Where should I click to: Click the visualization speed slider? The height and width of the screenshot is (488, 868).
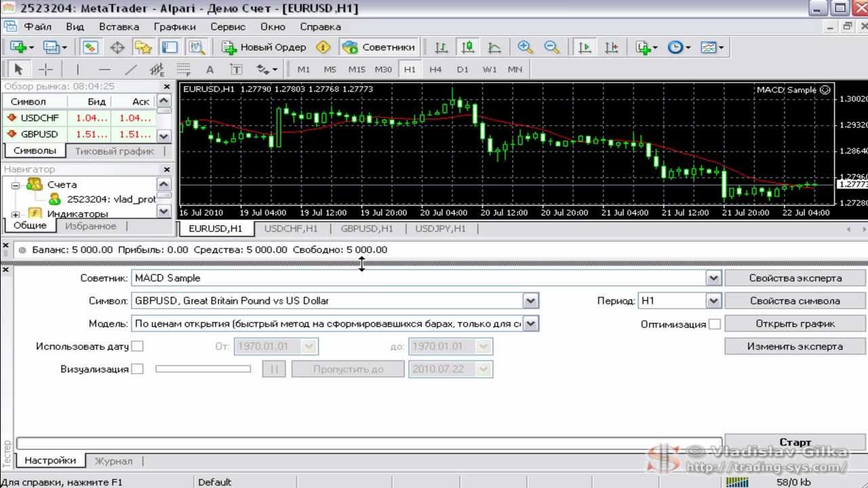tap(203, 369)
